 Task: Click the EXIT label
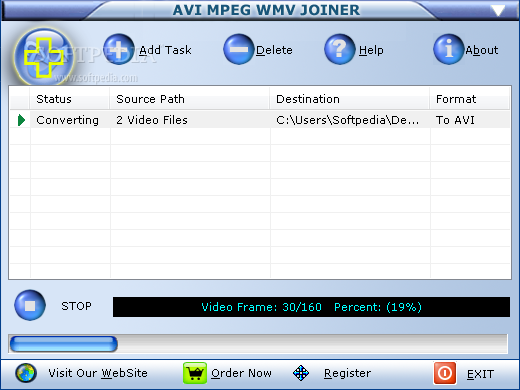(x=480, y=374)
